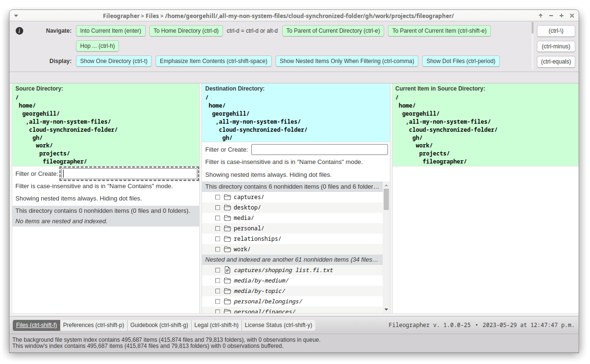Select the captures/ folder name
This screenshot has height=364, width=590.
249,197
